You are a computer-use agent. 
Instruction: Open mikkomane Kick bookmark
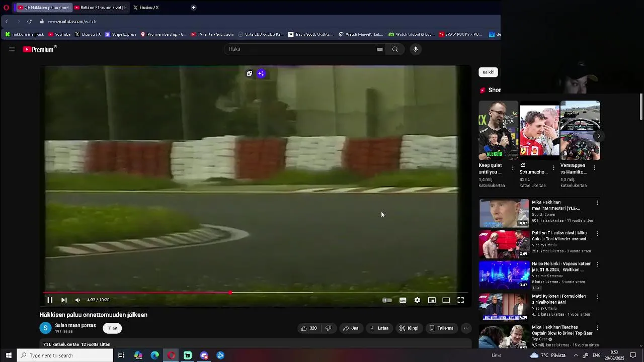pyautogui.click(x=24, y=34)
